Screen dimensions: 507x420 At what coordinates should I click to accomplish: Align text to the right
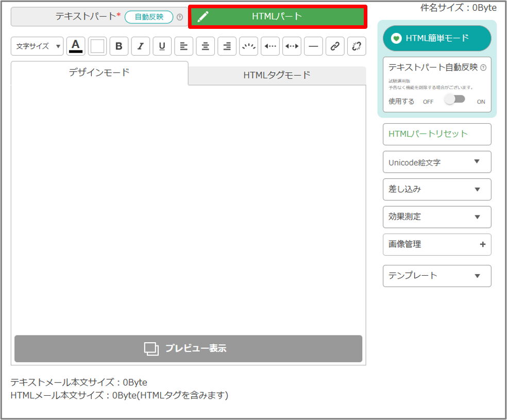tap(227, 46)
